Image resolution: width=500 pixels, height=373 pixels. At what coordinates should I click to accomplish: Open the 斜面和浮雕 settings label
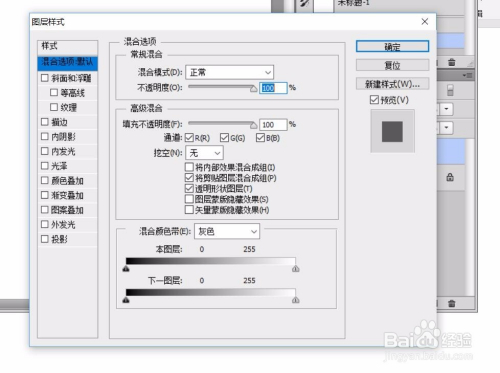pyautogui.click(x=71, y=78)
